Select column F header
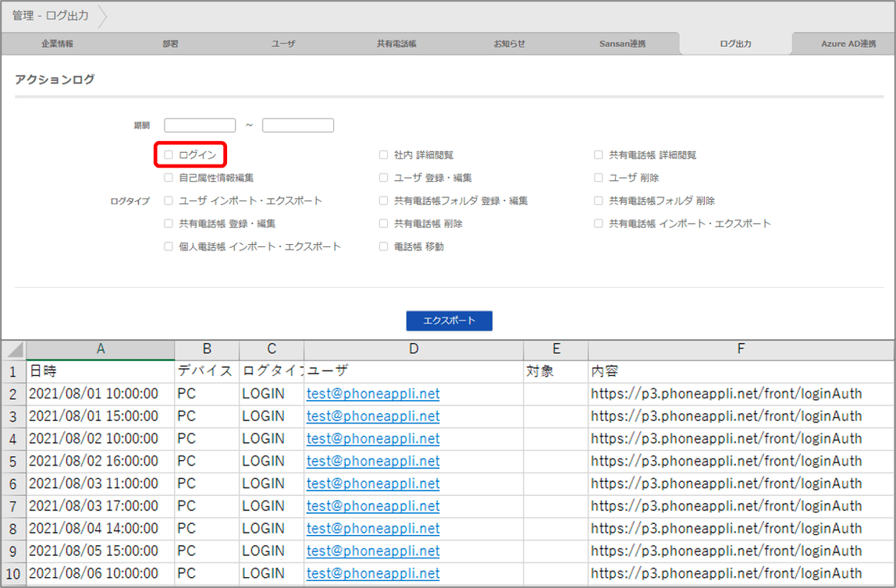Viewport: 896px width, 588px height. (x=741, y=349)
